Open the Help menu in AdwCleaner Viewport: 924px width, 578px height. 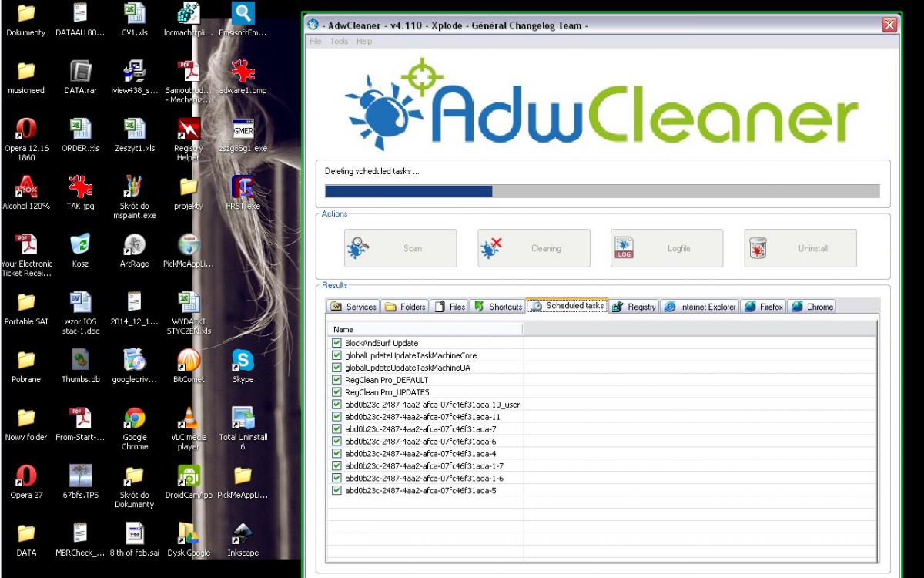(364, 42)
